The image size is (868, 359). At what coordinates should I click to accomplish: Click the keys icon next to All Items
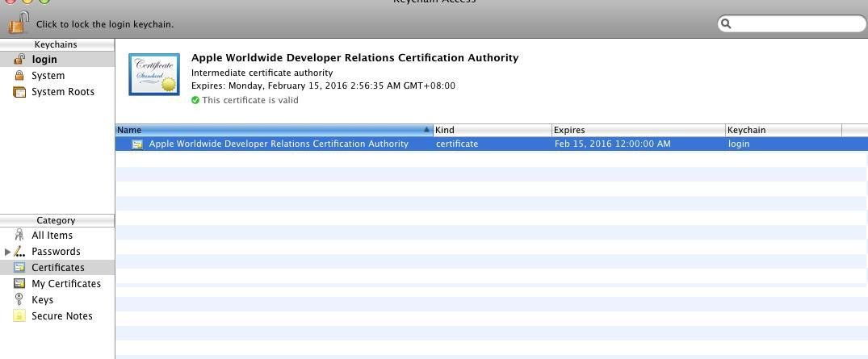(x=19, y=235)
